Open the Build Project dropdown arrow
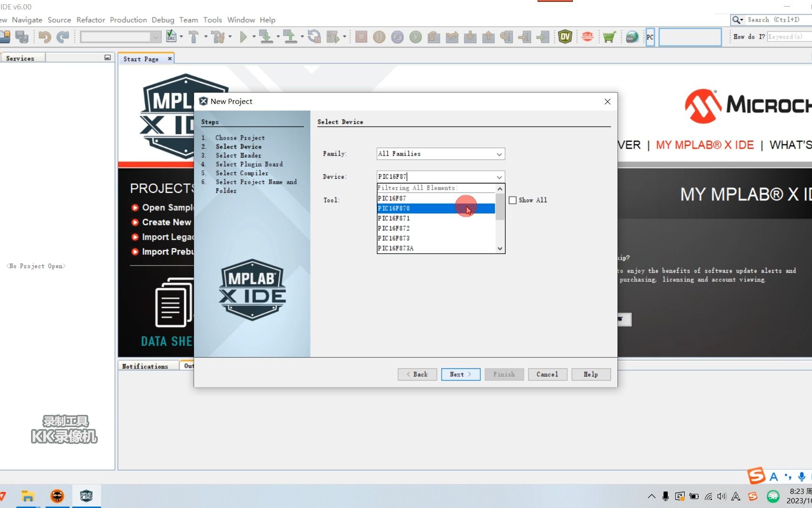This screenshot has width=812, height=508. [x=205, y=37]
